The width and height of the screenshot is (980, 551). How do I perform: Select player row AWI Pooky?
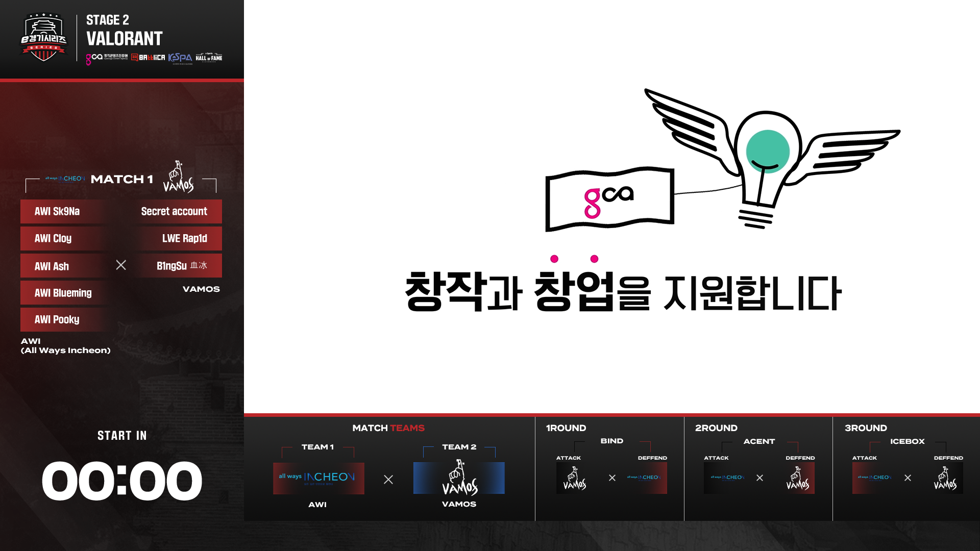64,320
